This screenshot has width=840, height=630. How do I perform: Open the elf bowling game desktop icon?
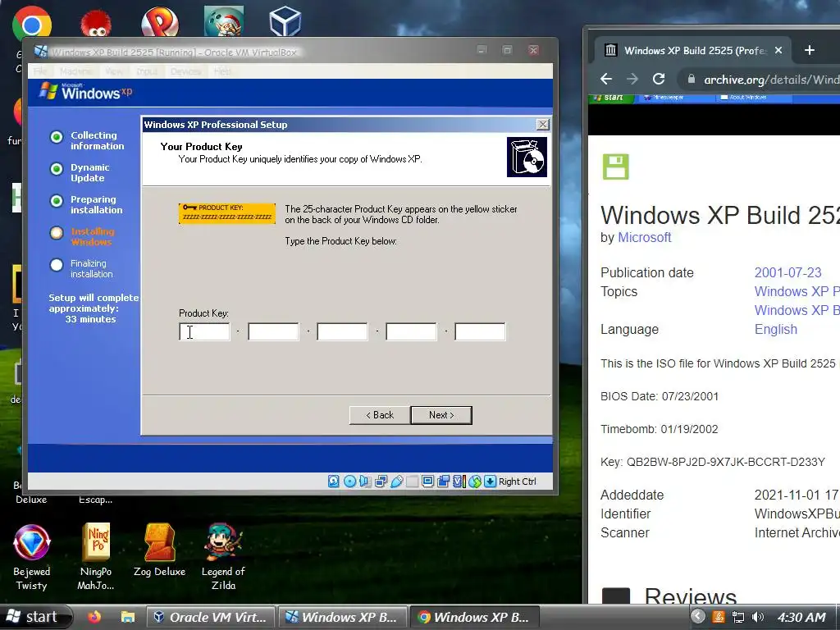click(224, 21)
